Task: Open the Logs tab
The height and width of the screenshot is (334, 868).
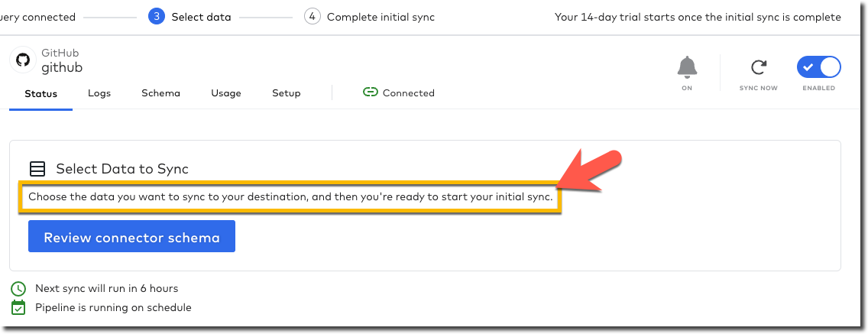Action: click(x=99, y=93)
